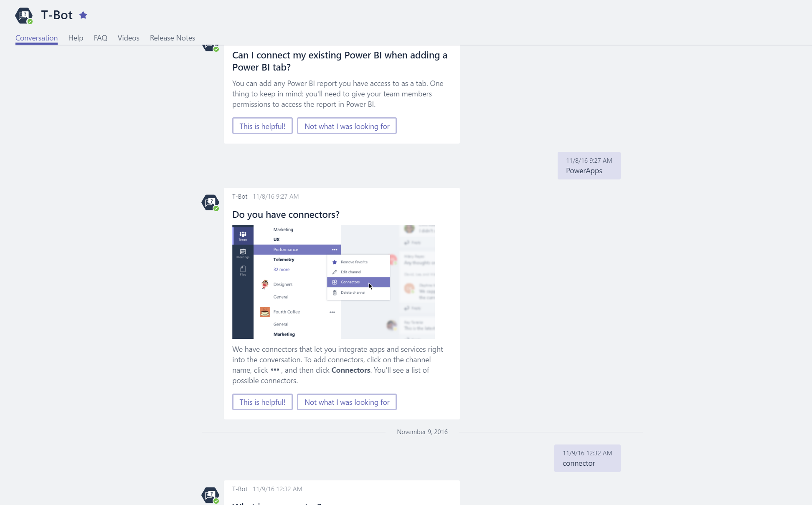The height and width of the screenshot is (505, 812).
Task: Click the T-Bot header avatar icon
Action: (x=24, y=15)
